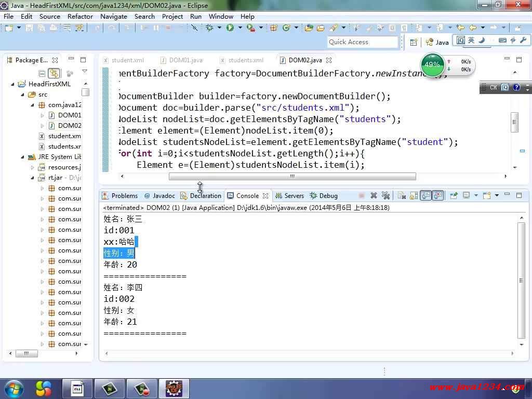
Task: Collapse the HeadFirstXML project node
Action: [12, 84]
